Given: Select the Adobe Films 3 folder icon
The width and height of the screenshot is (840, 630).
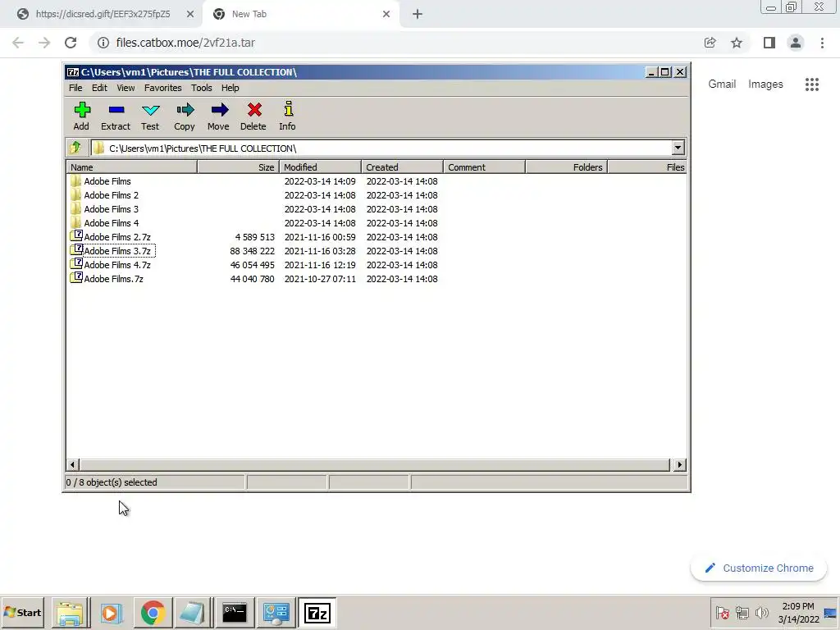Looking at the screenshot, I should 76,209.
